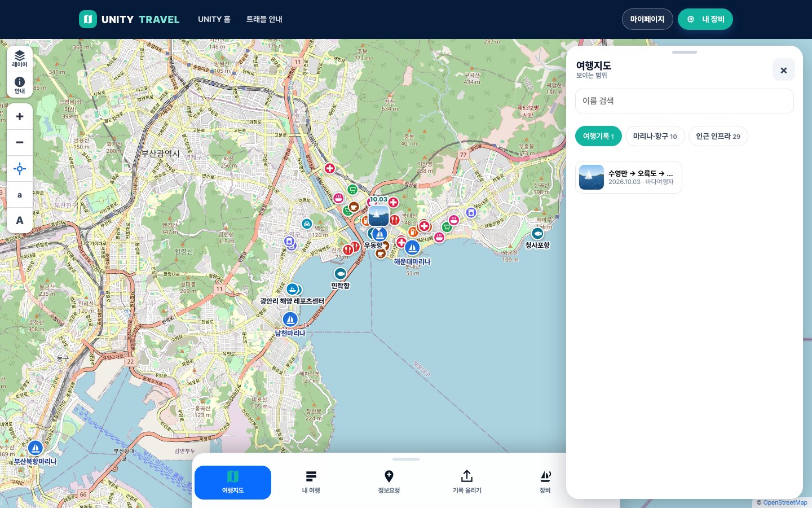Open the 장비 boat tab

545,482
